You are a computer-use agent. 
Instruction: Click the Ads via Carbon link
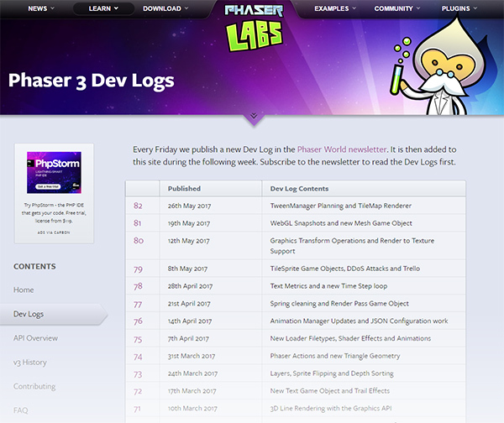click(54, 232)
